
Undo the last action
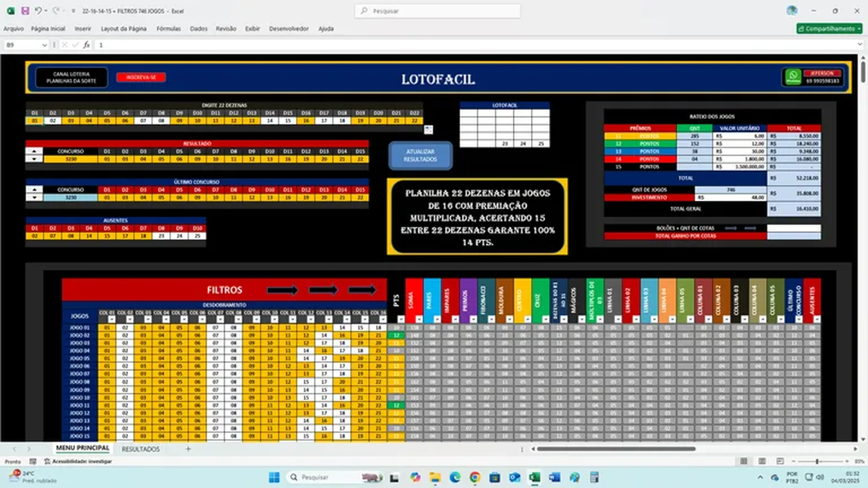[x=38, y=11]
